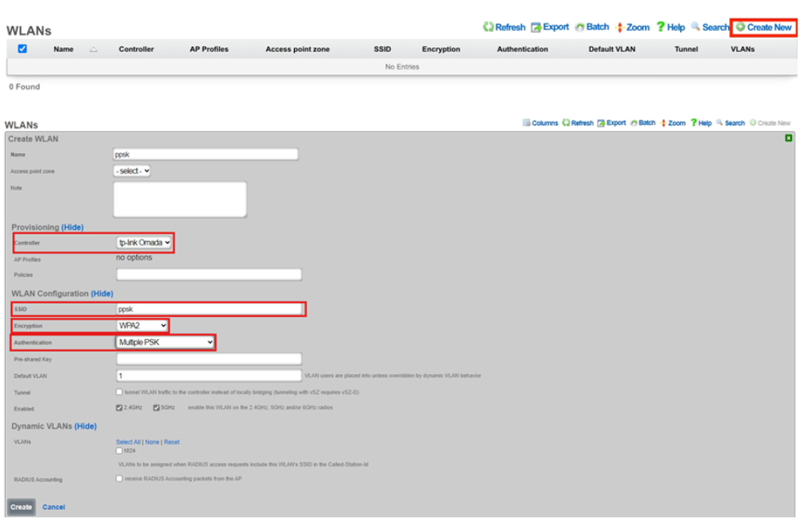Expand the Authentication dropdown showing Multiple PSK
Viewport: 800px width, 532px height.
point(165,343)
